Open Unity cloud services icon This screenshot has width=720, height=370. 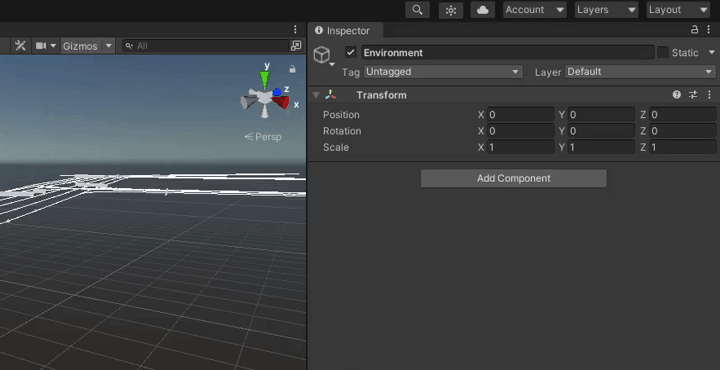click(x=483, y=10)
